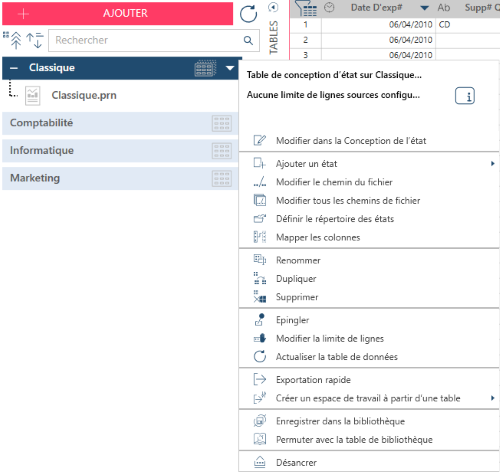This screenshot has height=472, width=500.
Task: Click the Marketing table grid icon
Action: tap(222, 179)
